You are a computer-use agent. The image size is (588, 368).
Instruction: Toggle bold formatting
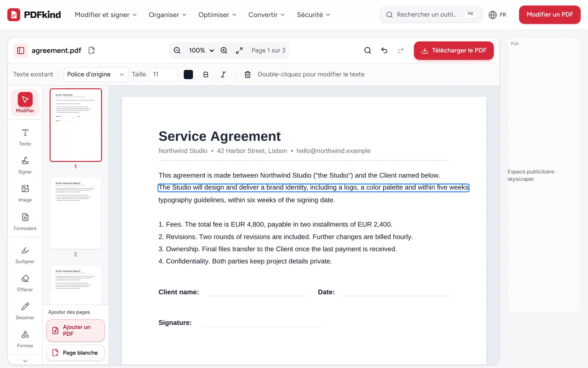206,74
